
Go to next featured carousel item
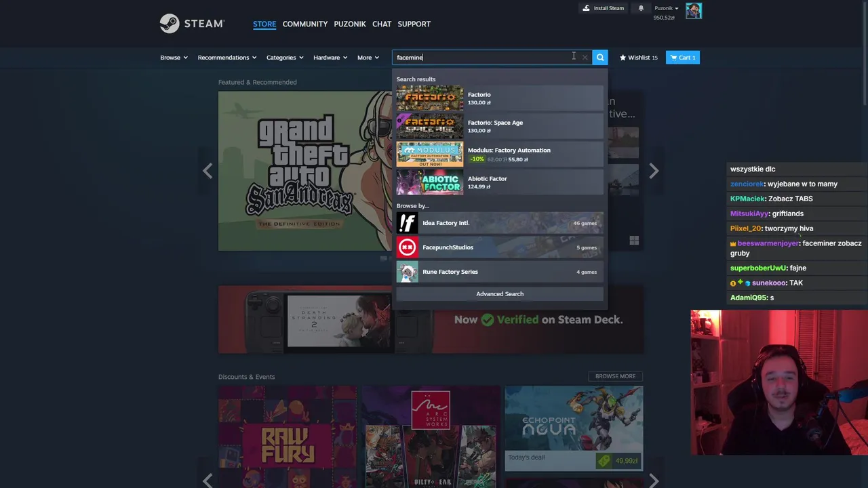click(x=654, y=170)
